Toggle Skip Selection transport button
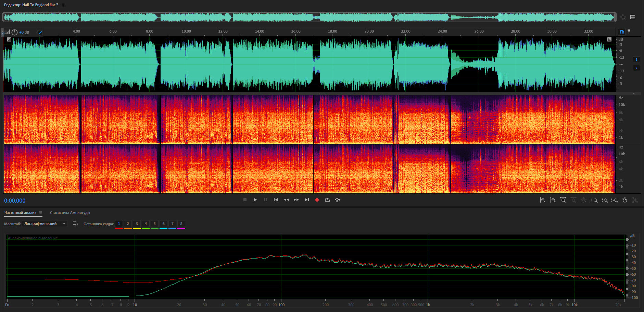644x312 pixels. pos(338,200)
